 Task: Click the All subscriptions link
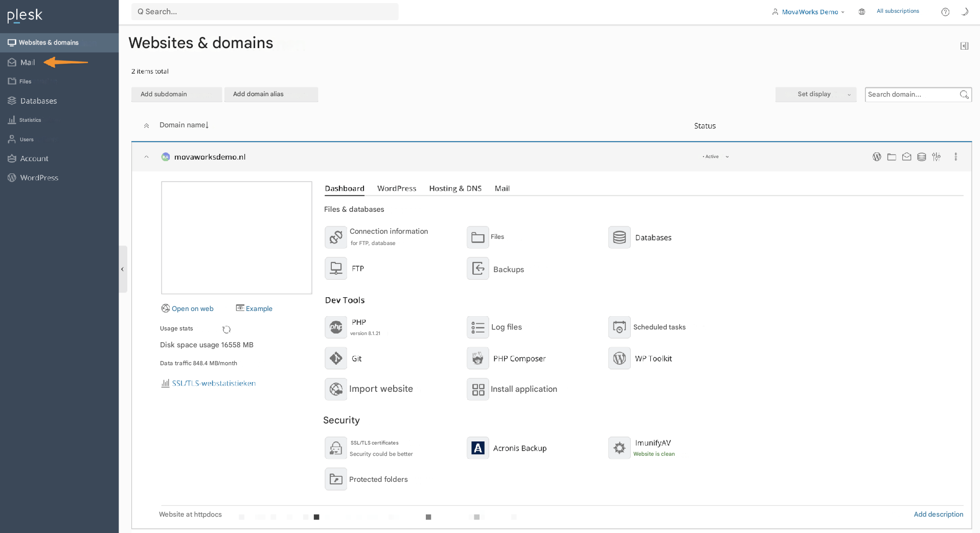[898, 11]
